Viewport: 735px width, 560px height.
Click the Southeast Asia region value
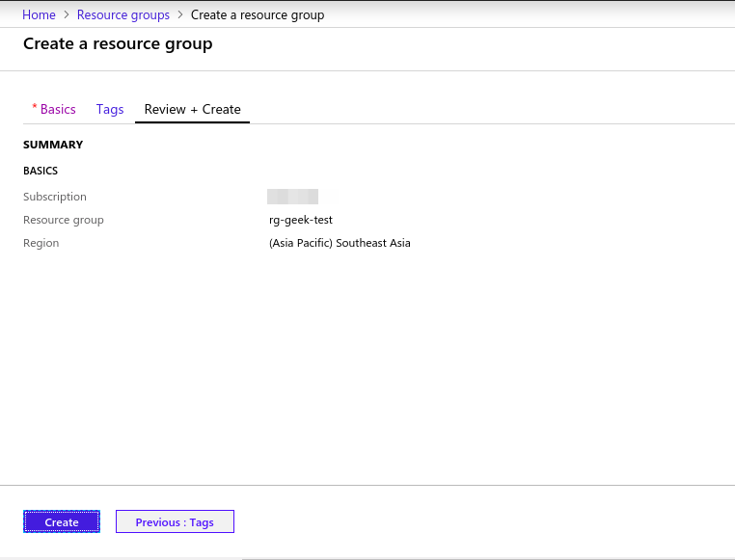(340, 243)
